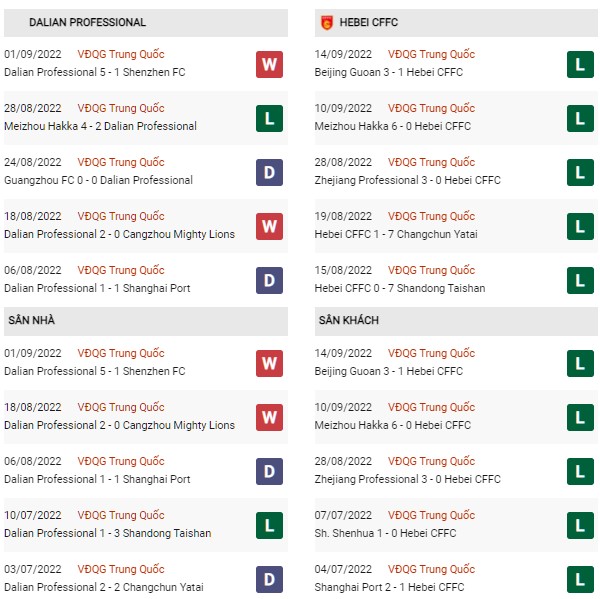
Task: Click L badge for Dalian 1-3 Shandong Taishan
Action: (269, 525)
